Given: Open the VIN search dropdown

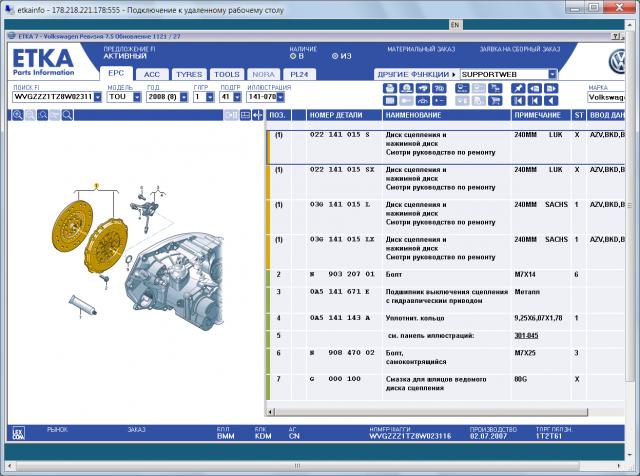Looking at the screenshot, I should pyautogui.click(x=98, y=97).
